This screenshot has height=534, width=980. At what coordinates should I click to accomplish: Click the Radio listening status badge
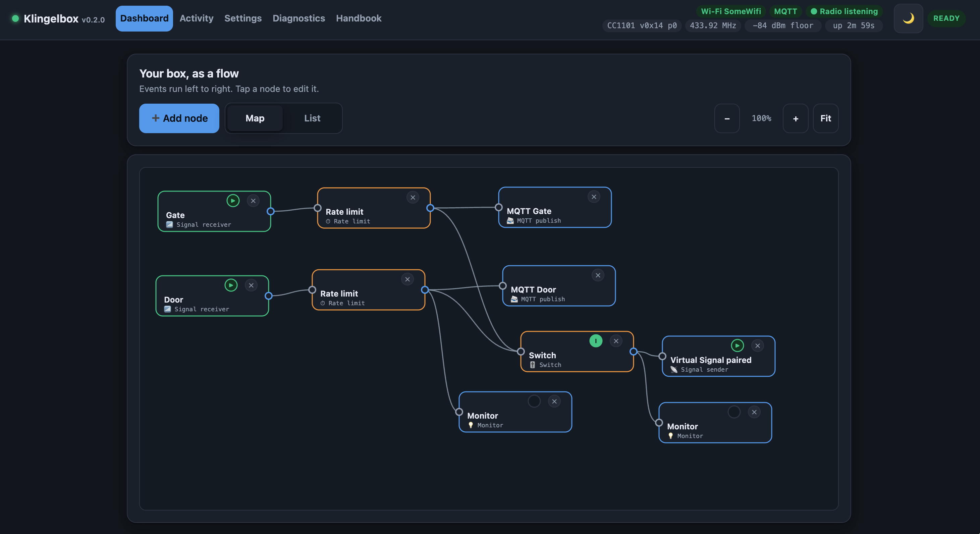click(x=844, y=11)
